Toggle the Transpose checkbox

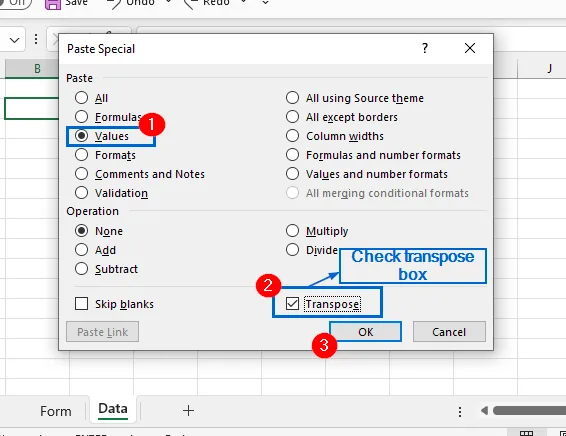(x=292, y=304)
